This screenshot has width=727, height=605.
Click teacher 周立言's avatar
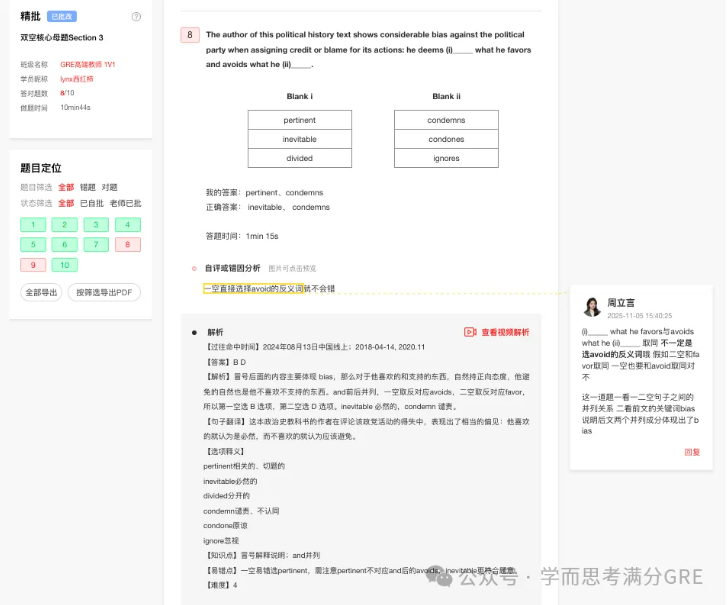point(593,306)
